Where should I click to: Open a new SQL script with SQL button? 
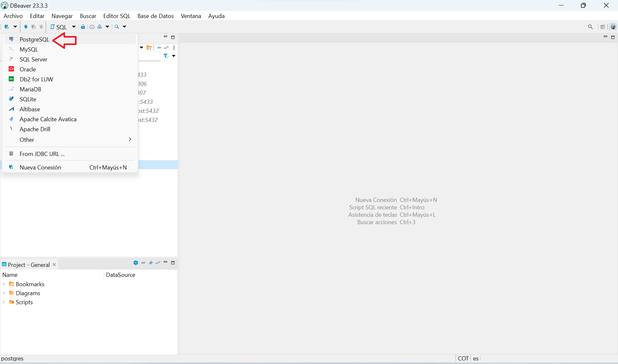point(59,27)
